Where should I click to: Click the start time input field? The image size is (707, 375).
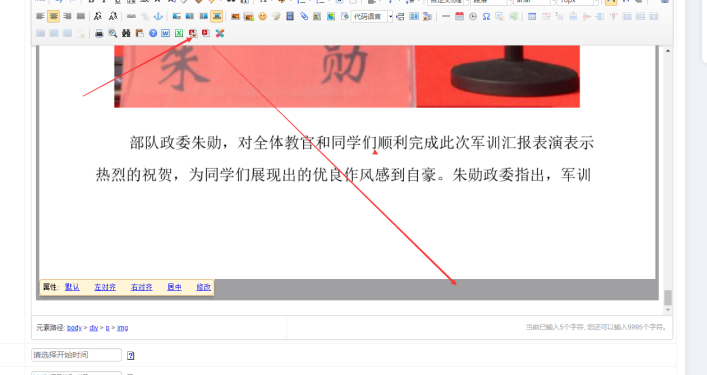(x=76, y=355)
